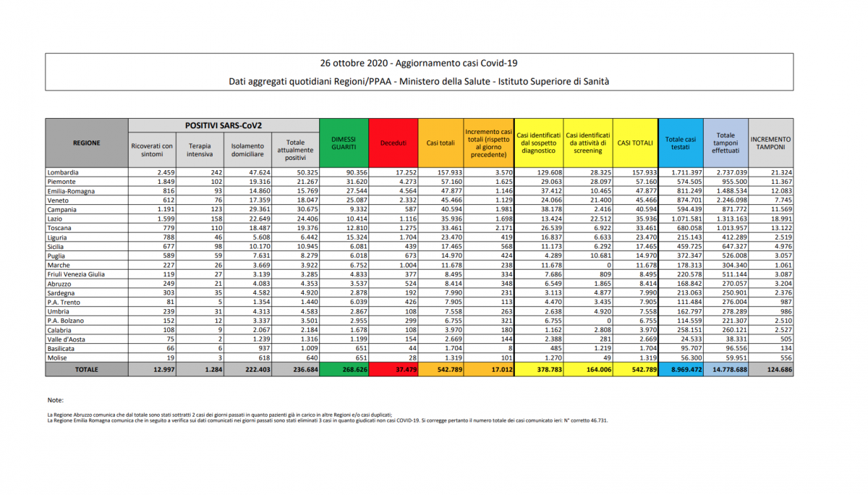This screenshot has height=495, width=868.
Task: Select the Terapia intensiva column header
Action: pos(200,150)
